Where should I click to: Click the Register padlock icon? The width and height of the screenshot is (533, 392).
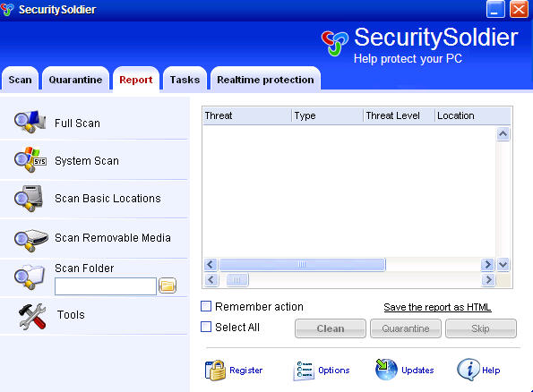215,371
